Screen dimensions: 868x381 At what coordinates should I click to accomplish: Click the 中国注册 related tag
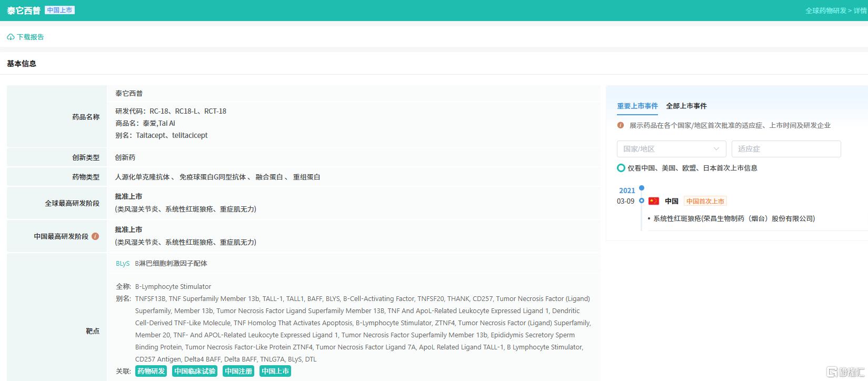click(238, 371)
